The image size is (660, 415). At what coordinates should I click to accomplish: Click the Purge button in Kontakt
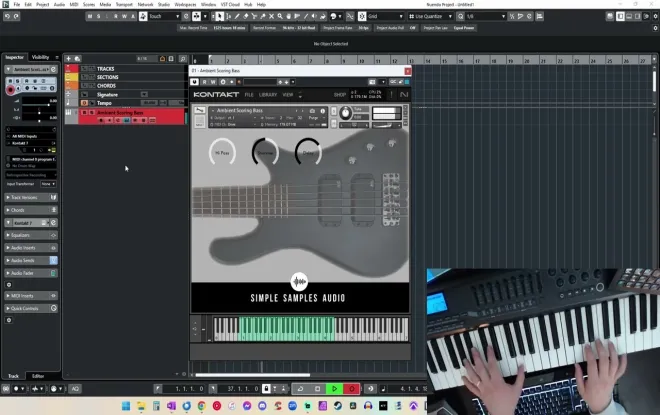[x=314, y=118]
